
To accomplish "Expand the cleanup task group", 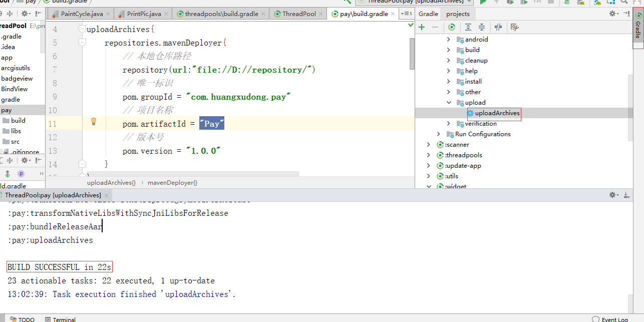I will pos(449,60).
